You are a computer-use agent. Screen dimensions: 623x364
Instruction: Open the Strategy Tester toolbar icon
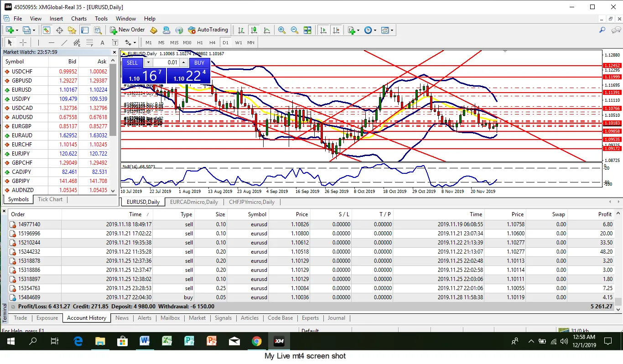(x=98, y=30)
